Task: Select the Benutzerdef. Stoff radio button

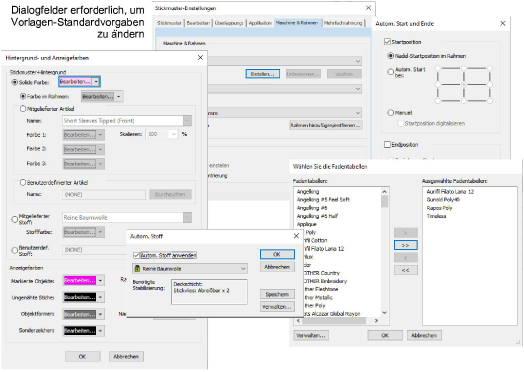Action: tap(14, 250)
